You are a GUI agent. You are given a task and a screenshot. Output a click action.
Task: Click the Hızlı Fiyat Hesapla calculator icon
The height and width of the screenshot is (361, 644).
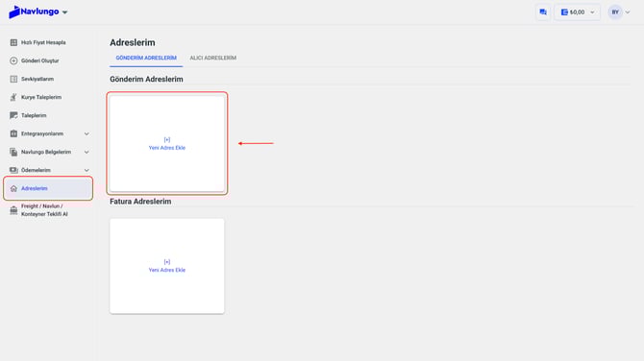(x=13, y=42)
